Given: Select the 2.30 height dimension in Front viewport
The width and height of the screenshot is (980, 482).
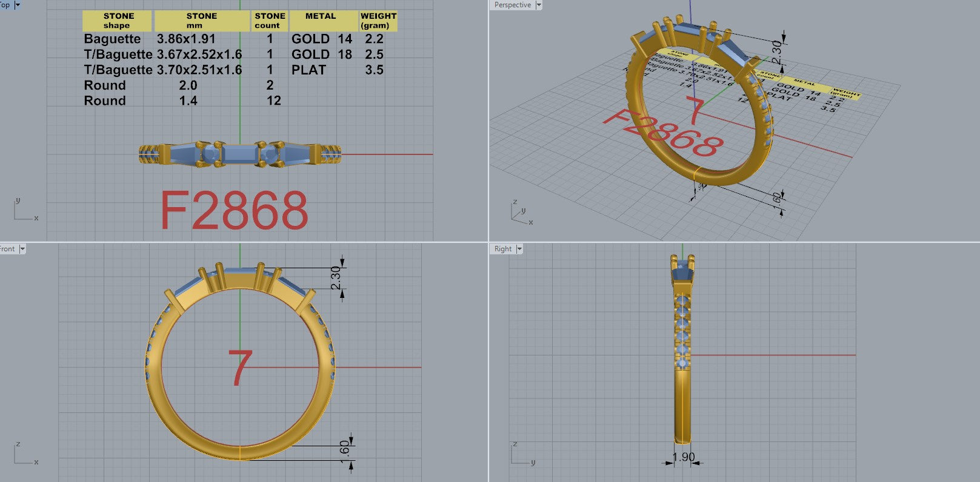Looking at the screenshot, I should (x=336, y=278).
